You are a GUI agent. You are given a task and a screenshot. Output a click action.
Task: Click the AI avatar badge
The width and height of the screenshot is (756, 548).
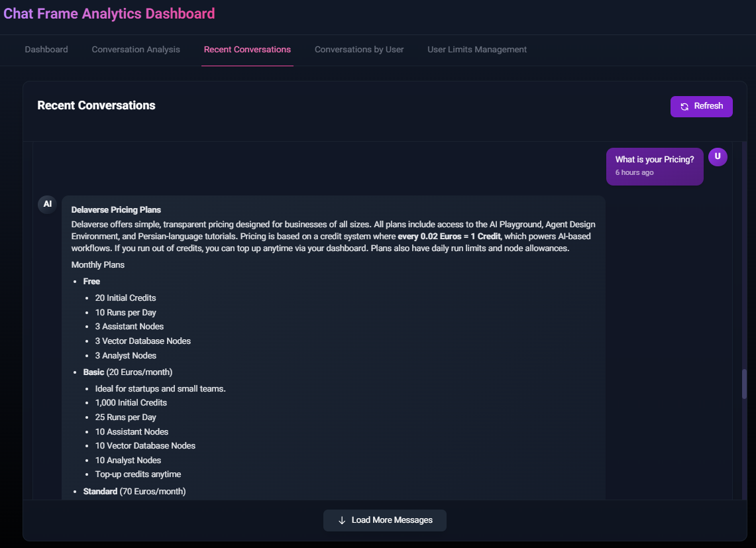click(47, 204)
